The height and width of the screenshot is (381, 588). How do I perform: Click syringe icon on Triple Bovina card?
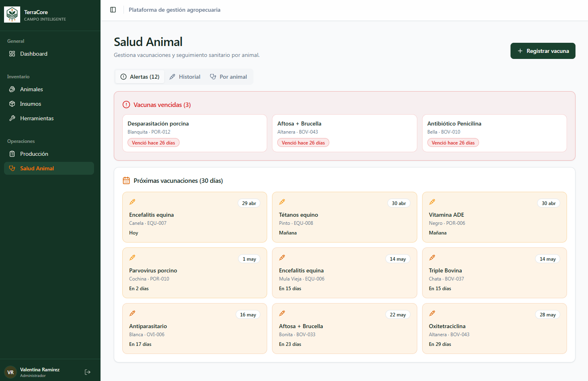(432, 257)
